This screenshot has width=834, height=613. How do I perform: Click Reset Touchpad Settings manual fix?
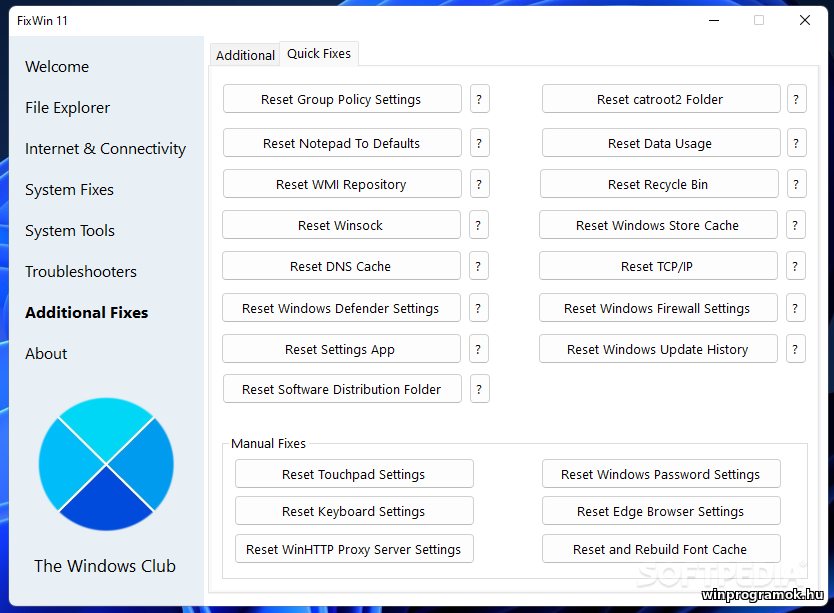[x=354, y=474]
